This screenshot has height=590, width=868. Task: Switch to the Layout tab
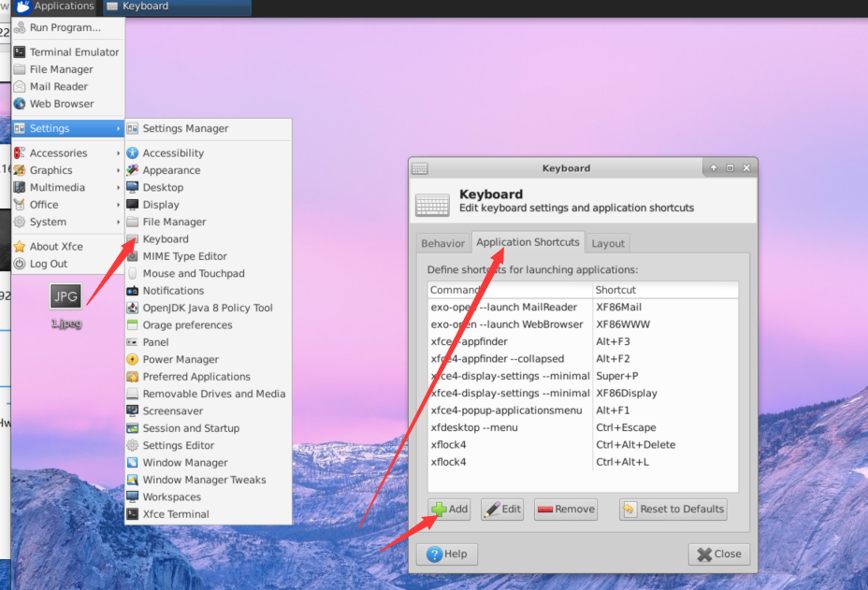click(607, 242)
